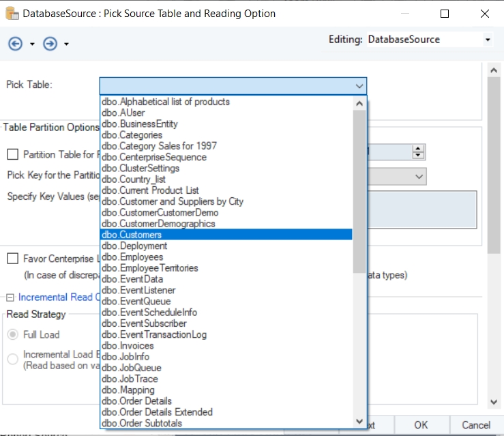Select dbo.Customers from the table list
The image size is (504, 436).
(x=131, y=235)
